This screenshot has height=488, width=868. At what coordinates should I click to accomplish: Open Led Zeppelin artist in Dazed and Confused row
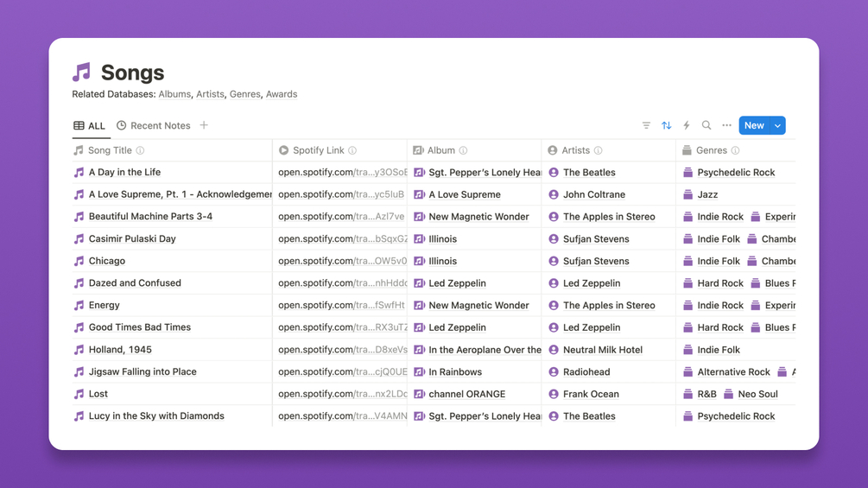[x=592, y=283]
